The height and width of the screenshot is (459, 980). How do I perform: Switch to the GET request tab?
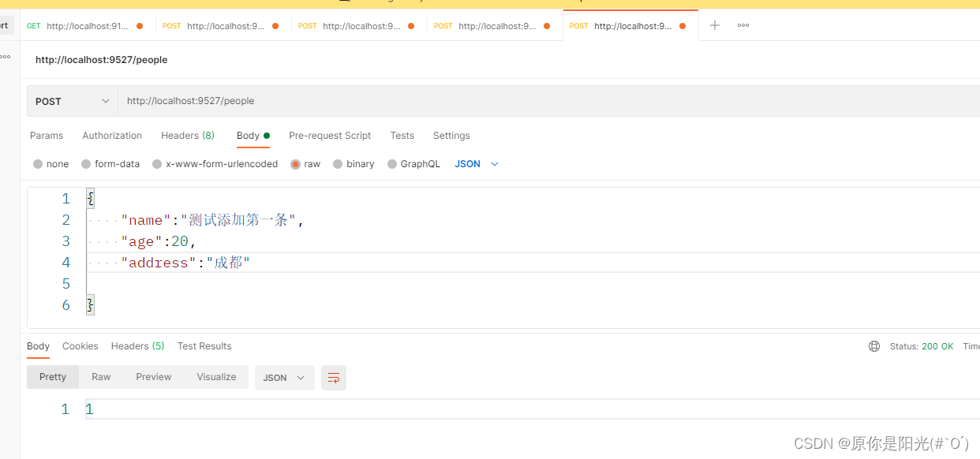[87, 26]
